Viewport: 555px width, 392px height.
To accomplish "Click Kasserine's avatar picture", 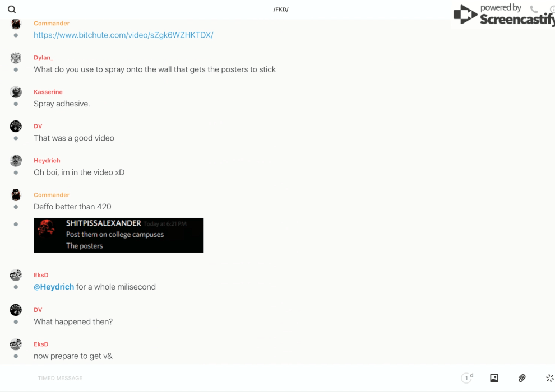I will click(x=16, y=92).
